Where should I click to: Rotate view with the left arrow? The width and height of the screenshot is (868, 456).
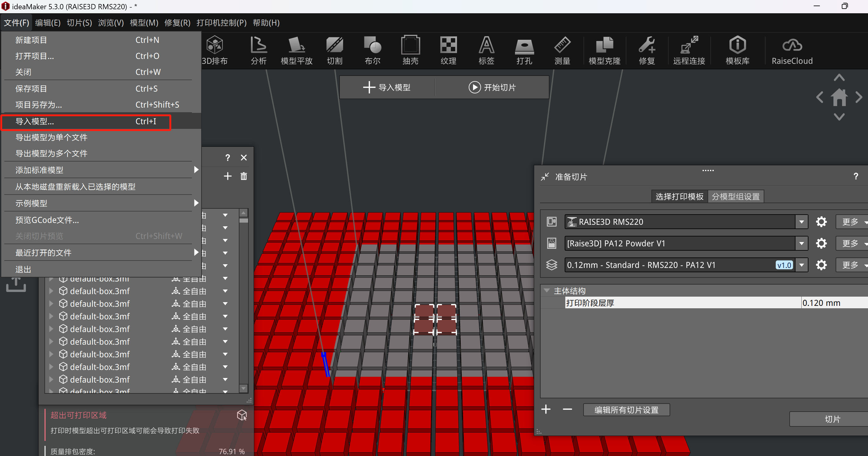coord(820,98)
